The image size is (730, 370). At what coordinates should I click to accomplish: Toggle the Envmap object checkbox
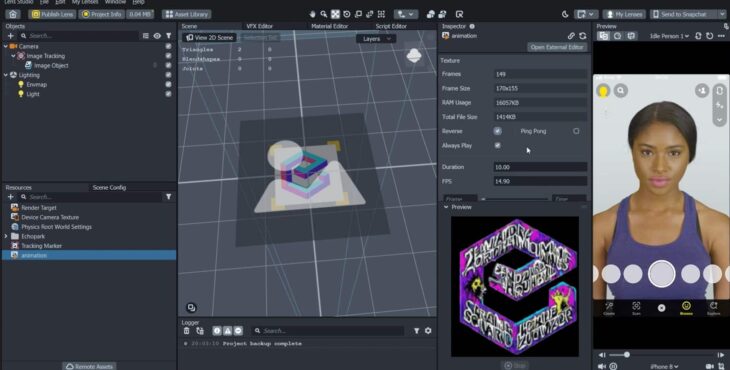(169, 85)
